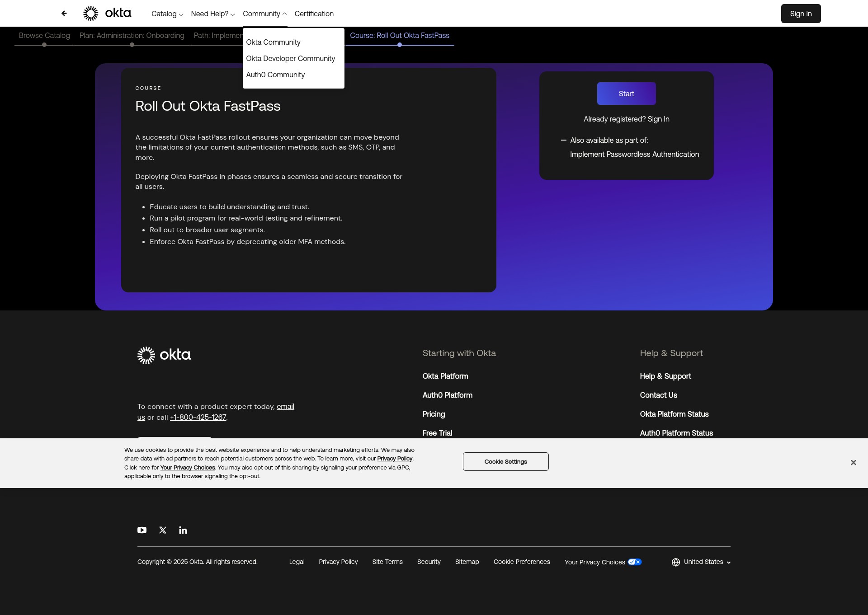Expand the Catalog dropdown menu
868x615 pixels.
[x=167, y=14]
